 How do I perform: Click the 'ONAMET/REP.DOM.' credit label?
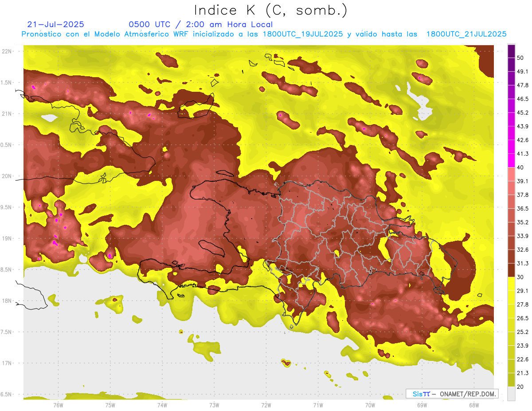tap(469, 394)
